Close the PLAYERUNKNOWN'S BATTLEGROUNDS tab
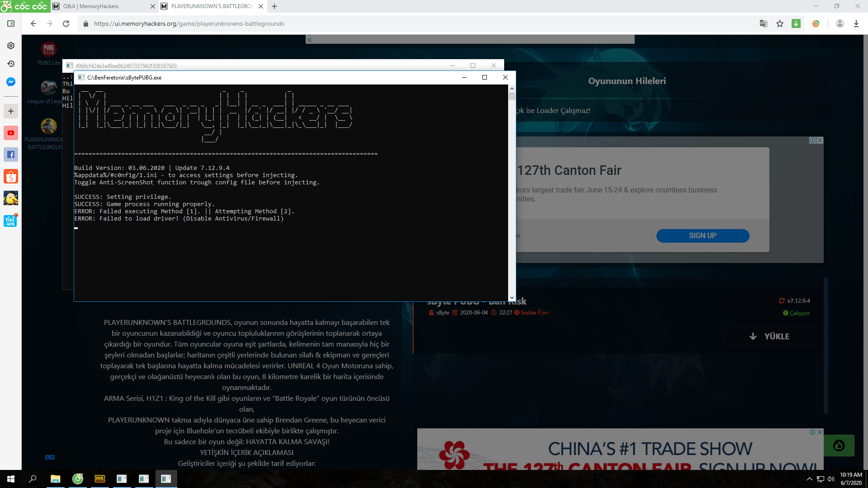This screenshot has height=488, width=868. point(261,6)
